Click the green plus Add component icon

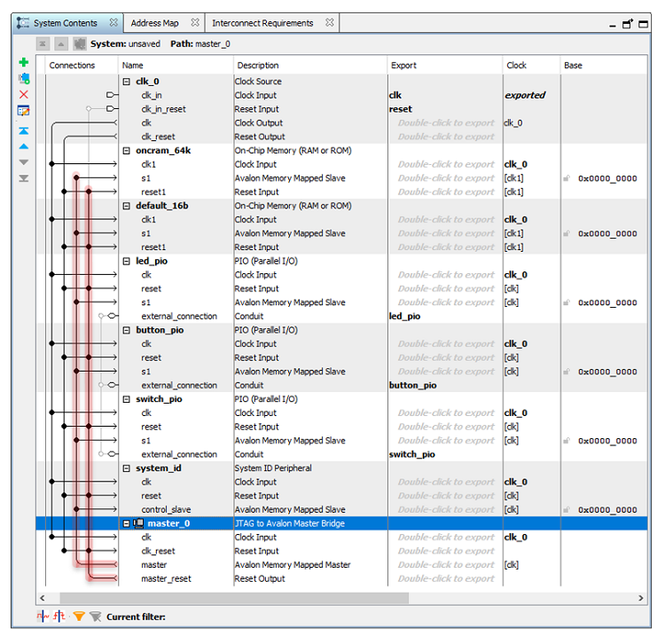[x=24, y=63]
